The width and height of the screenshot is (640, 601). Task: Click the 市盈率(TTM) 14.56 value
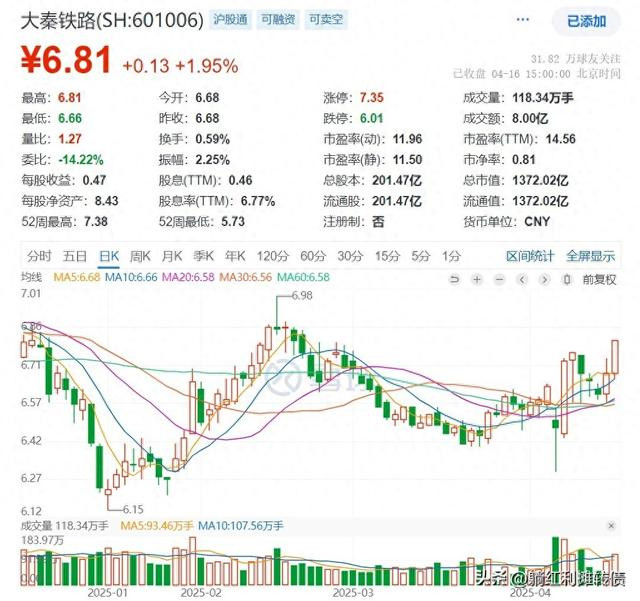[x=561, y=139]
